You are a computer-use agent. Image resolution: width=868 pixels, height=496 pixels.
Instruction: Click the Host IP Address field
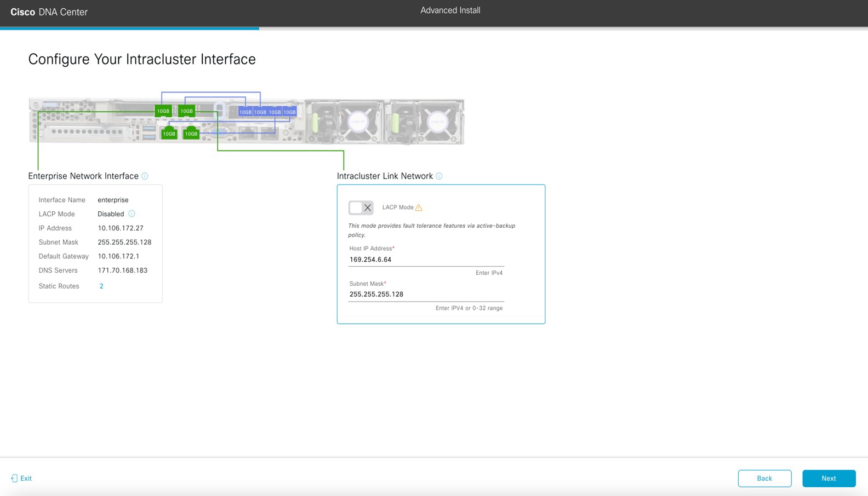pyautogui.click(x=426, y=259)
